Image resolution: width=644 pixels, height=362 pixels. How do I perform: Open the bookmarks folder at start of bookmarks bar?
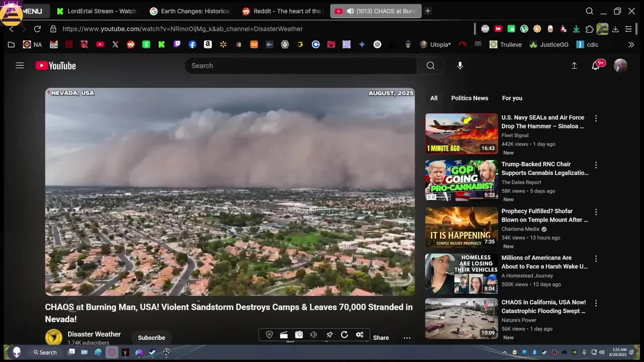point(11,44)
